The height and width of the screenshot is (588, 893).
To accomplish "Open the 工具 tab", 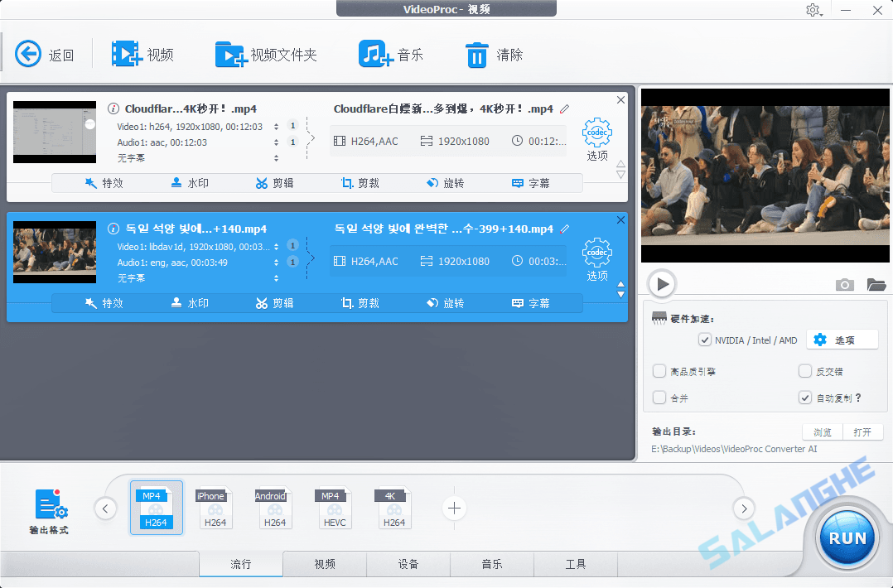I will (575, 563).
